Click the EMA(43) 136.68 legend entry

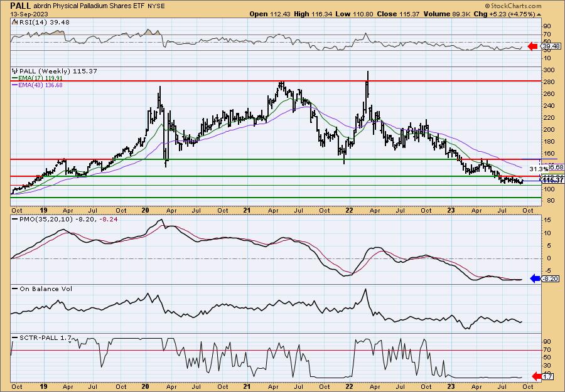(x=40, y=85)
